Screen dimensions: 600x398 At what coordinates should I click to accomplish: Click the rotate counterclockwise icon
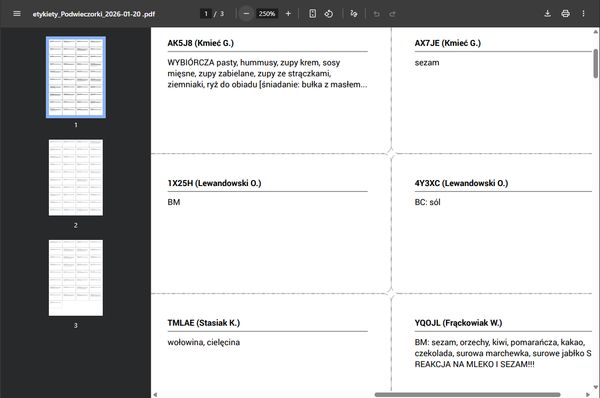coord(329,14)
